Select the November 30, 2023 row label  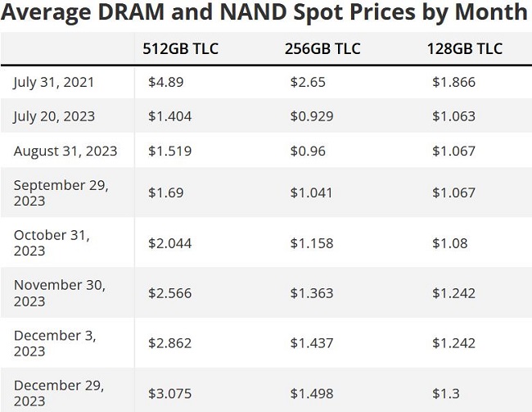[60, 292]
